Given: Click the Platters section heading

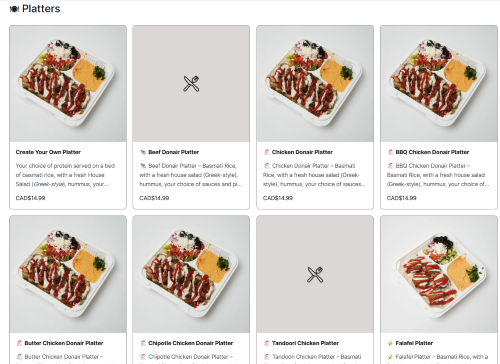Looking at the screenshot, I should 41,9.
